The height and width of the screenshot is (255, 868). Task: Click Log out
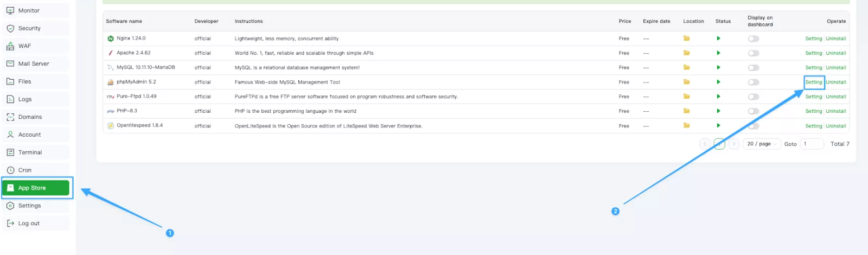(36, 223)
